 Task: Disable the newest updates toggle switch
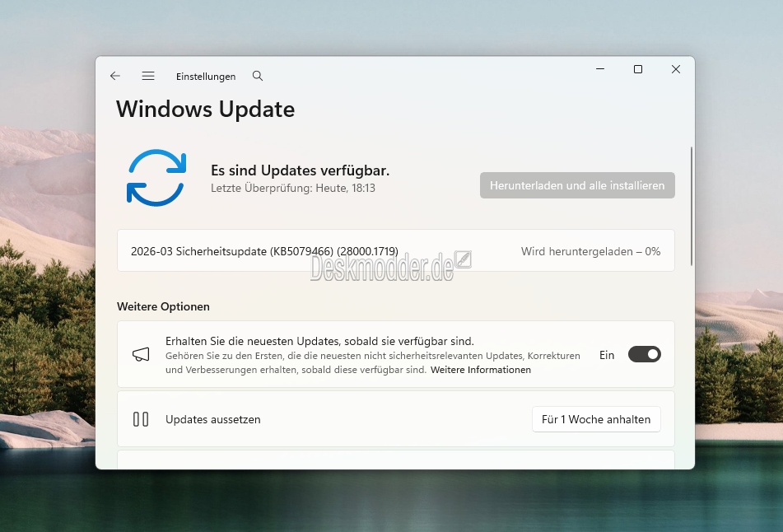644,355
